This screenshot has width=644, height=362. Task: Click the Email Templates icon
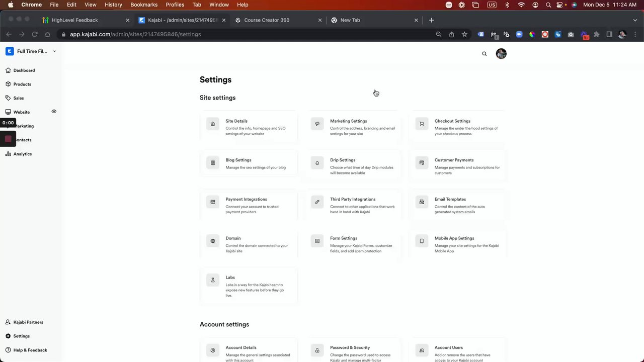[422, 202]
